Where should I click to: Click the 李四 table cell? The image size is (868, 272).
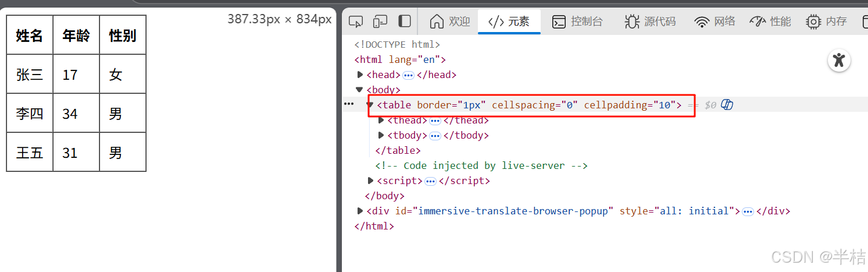pos(30,113)
